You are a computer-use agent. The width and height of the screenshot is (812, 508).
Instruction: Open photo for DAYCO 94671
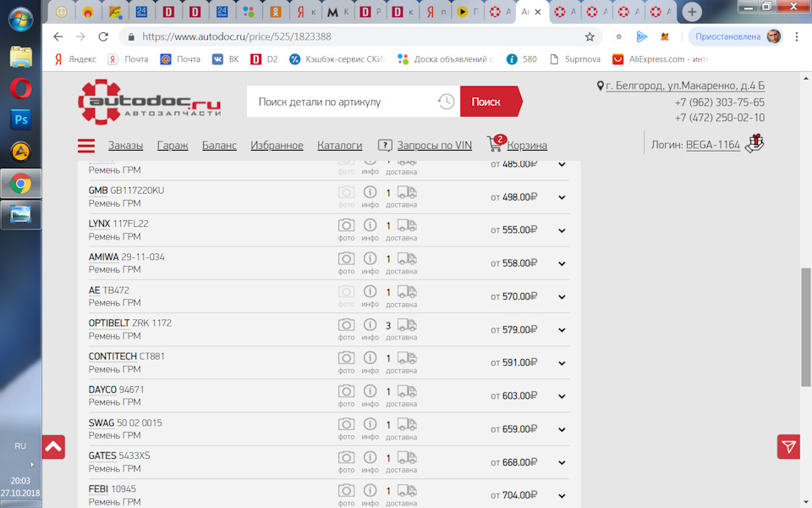347,391
